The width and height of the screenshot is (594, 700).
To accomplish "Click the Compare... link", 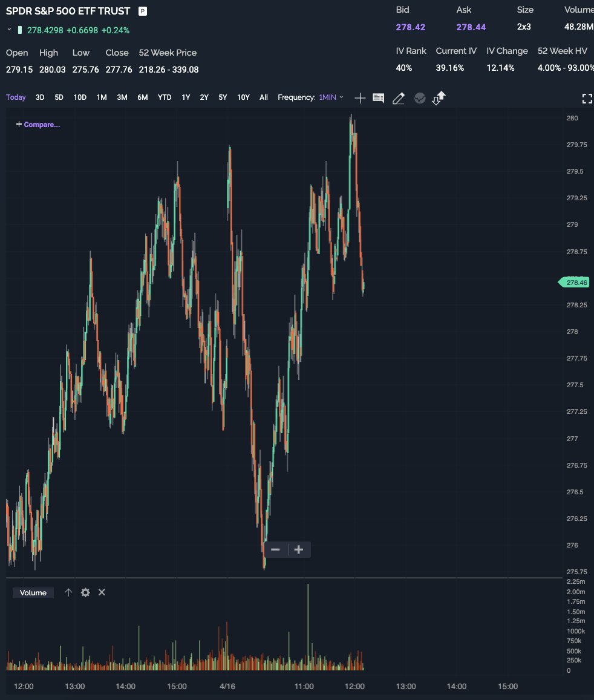I will (38, 125).
